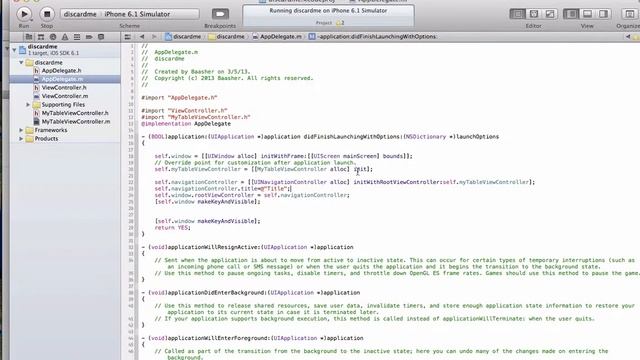This screenshot has width=640, height=360.
Task: Show the Issue navigator
Action: tap(64, 37)
